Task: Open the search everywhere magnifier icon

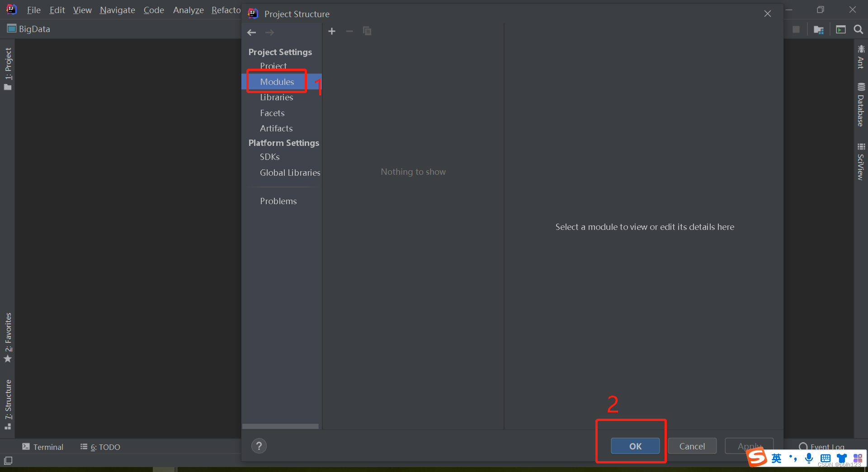Action: coord(858,29)
